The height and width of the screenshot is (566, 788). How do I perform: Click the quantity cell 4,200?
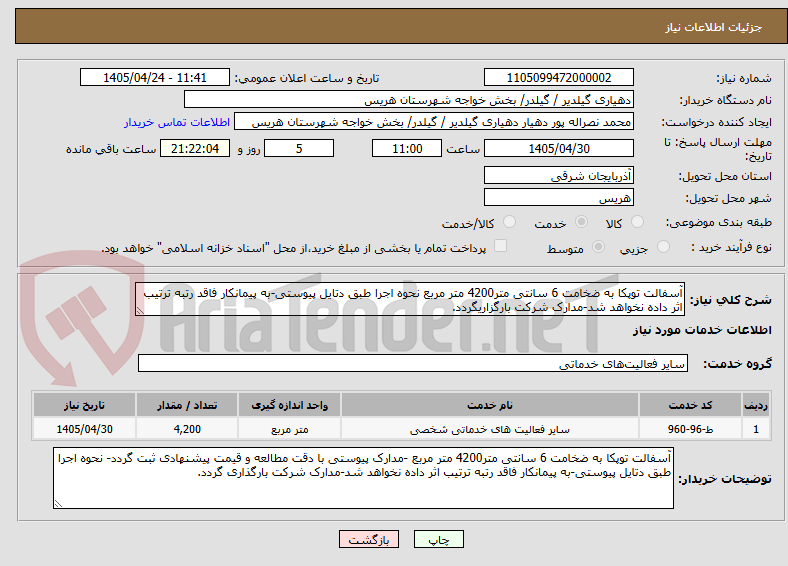point(187,429)
